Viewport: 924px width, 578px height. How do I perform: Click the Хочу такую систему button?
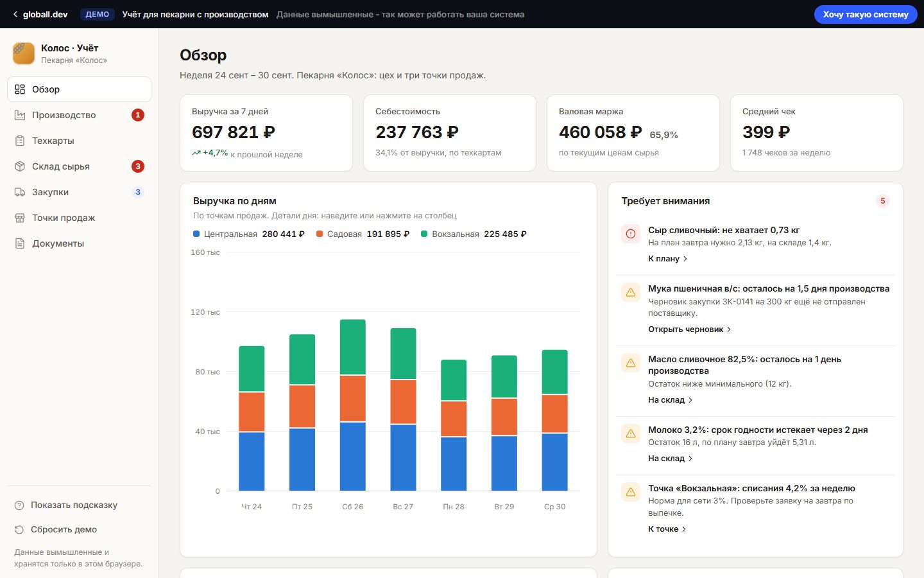866,14
